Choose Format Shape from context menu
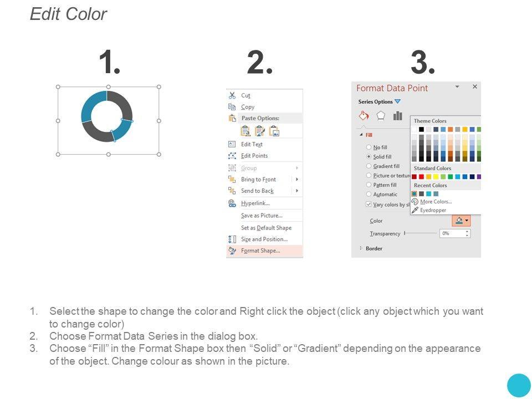Viewport: 532px width, 399px height. pyautogui.click(x=260, y=250)
